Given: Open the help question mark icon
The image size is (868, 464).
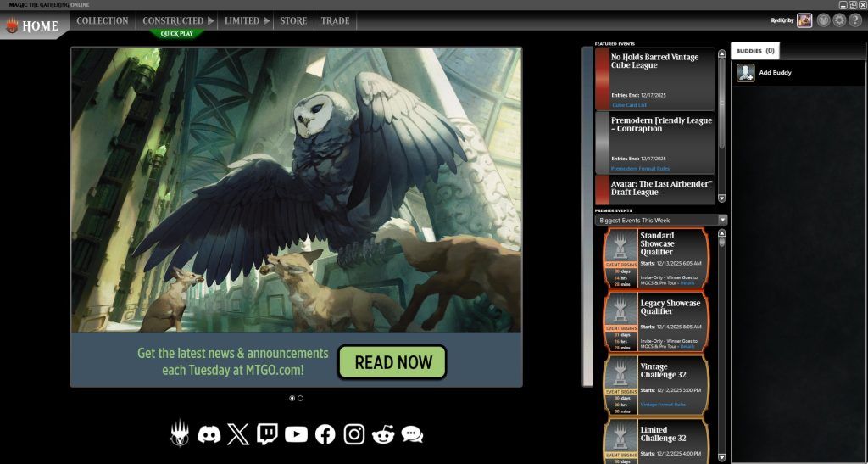Looking at the screenshot, I should click(854, 20).
